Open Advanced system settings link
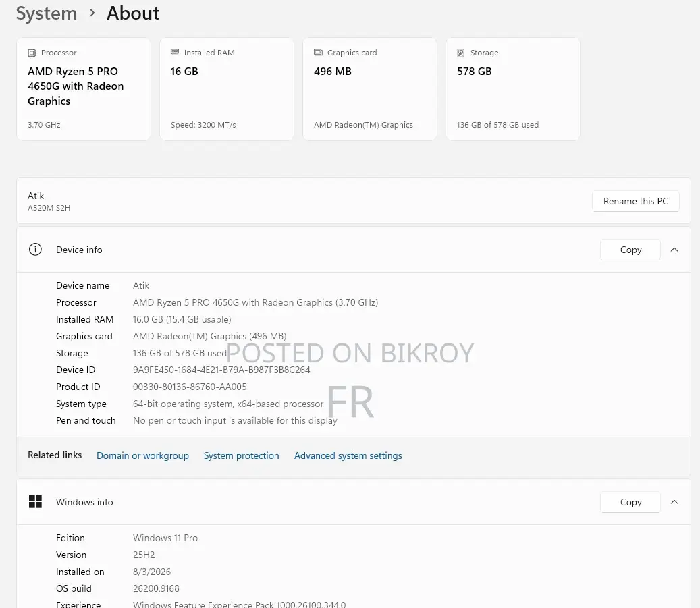700x608 pixels. pos(348,455)
